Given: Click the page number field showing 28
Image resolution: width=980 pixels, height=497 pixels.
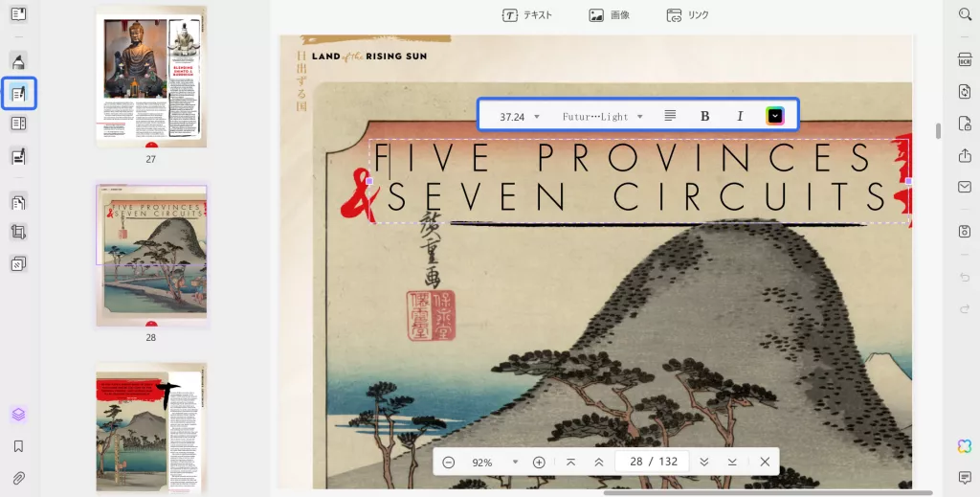Looking at the screenshot, I should (x=652, y=462).
